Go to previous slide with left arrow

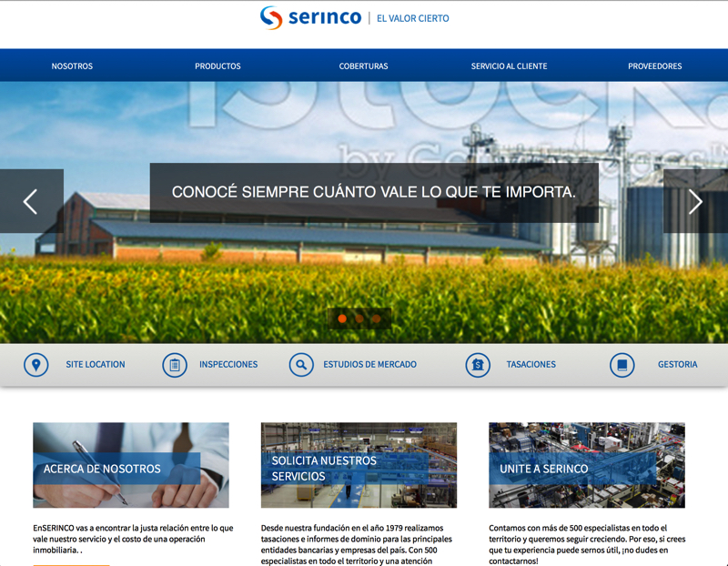coord(31,201)
